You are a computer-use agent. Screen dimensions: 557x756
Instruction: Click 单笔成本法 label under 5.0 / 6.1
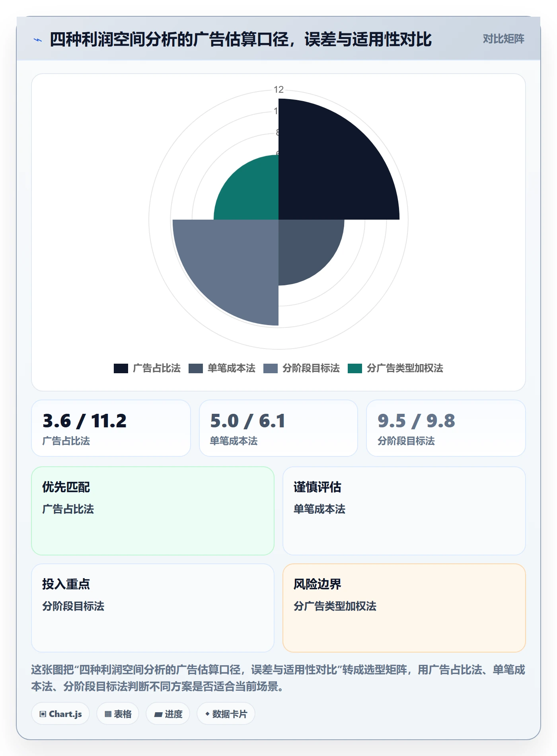[x=234, y=441]
